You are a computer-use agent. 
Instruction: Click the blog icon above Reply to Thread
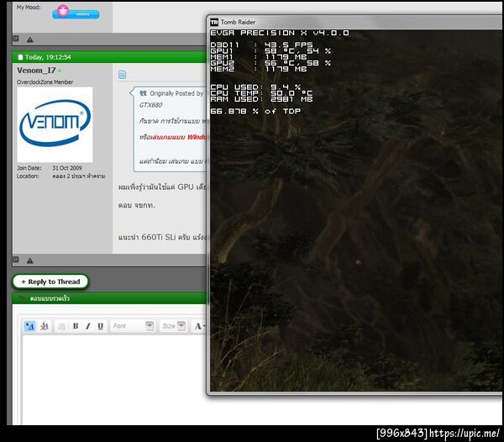click(16, 260)
